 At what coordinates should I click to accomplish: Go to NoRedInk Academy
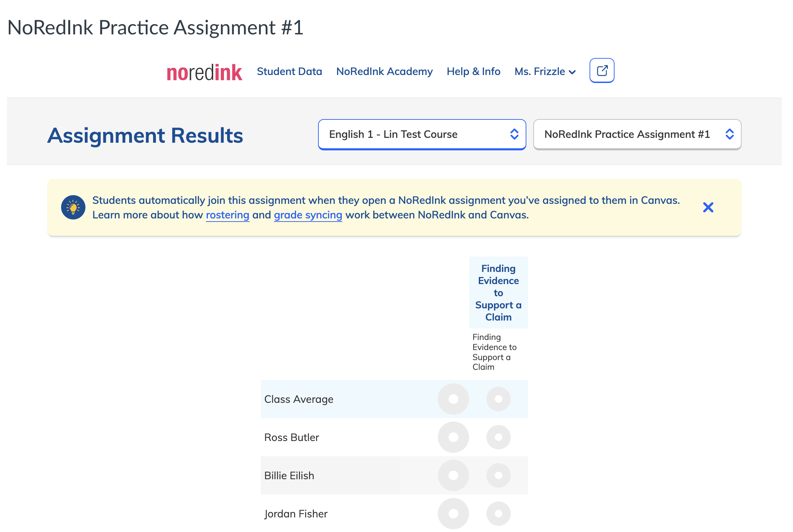(384, 71)
